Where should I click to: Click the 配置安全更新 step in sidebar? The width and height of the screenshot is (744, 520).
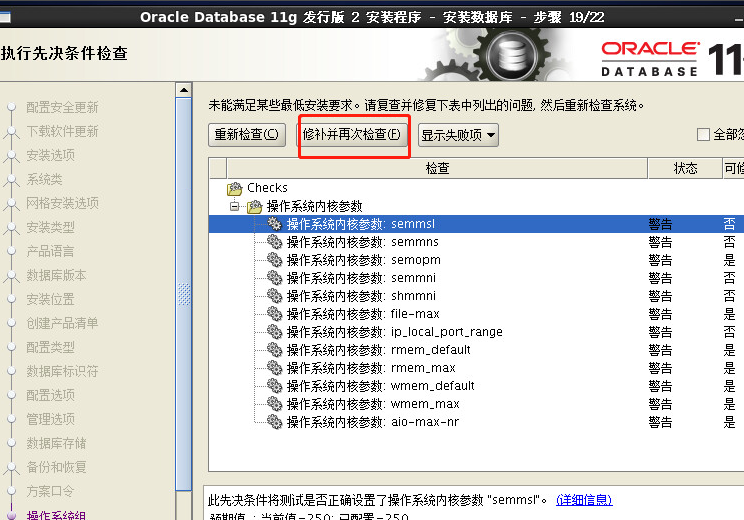[x=62, y=108]
